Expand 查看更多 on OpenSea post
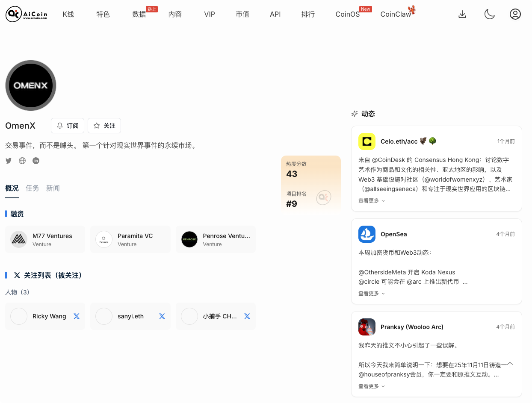Viewport: 532px width, 403px height. [371, 294]
